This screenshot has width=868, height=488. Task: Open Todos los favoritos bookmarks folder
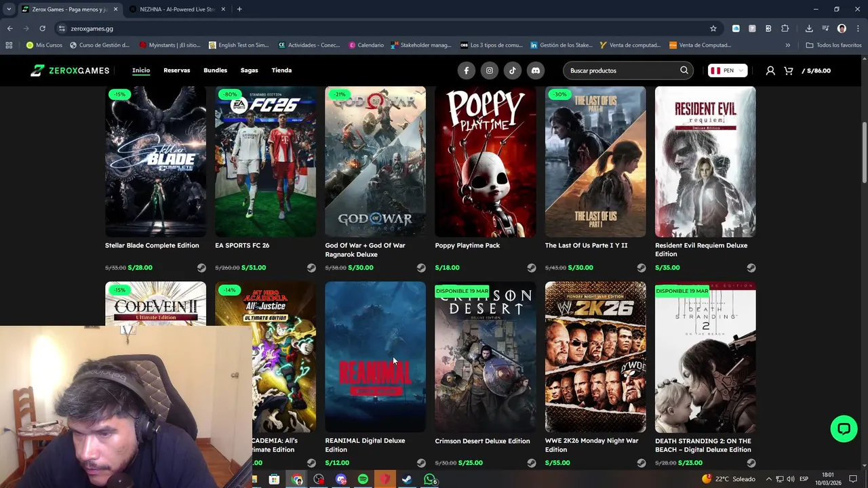[833, 45]
